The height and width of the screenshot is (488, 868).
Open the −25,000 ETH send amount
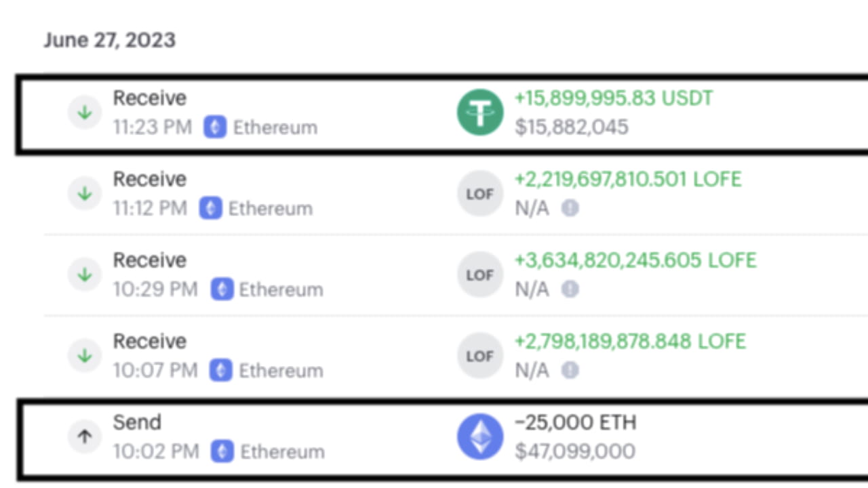click(576, 423)
